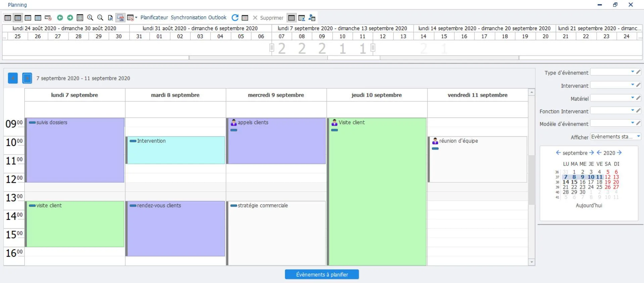Screen dimensions: 644x283
Task: Click the left handle of the timeline range selector
Action: (272, 48)
